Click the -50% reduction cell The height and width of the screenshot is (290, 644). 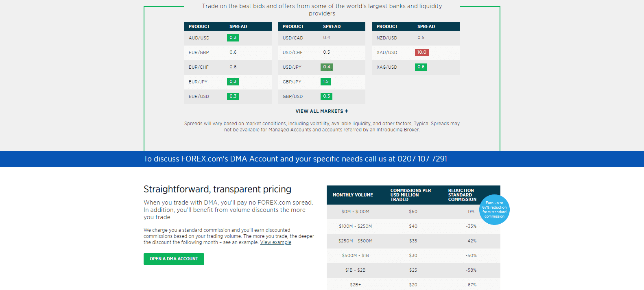coord(471,256)
